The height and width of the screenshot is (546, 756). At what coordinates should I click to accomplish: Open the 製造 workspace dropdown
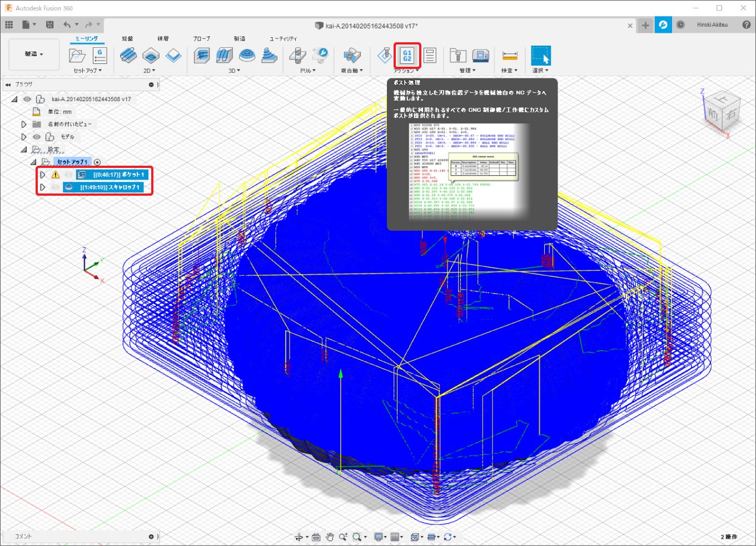click(x=34, y=54)
